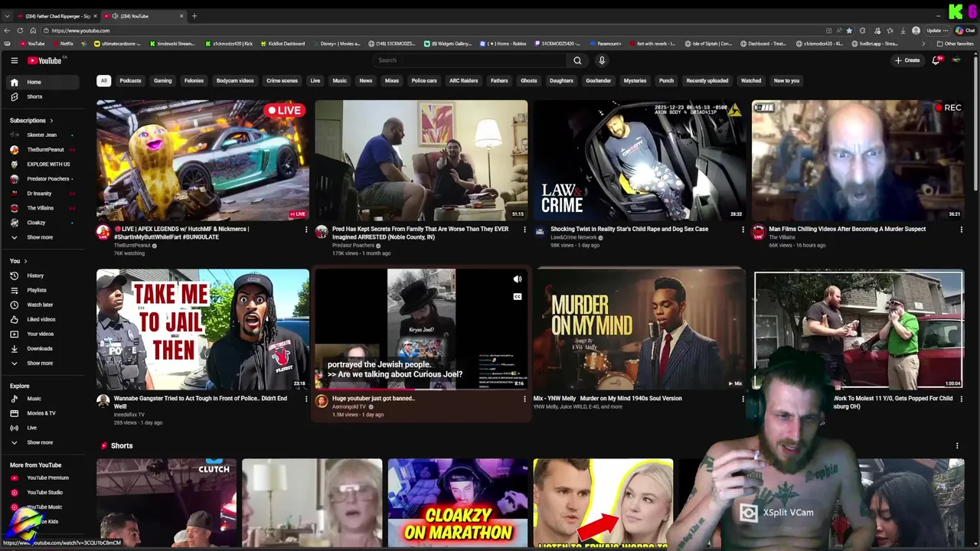
Task: Click the preview video progress bar
Action: click(x=421, y=390)
